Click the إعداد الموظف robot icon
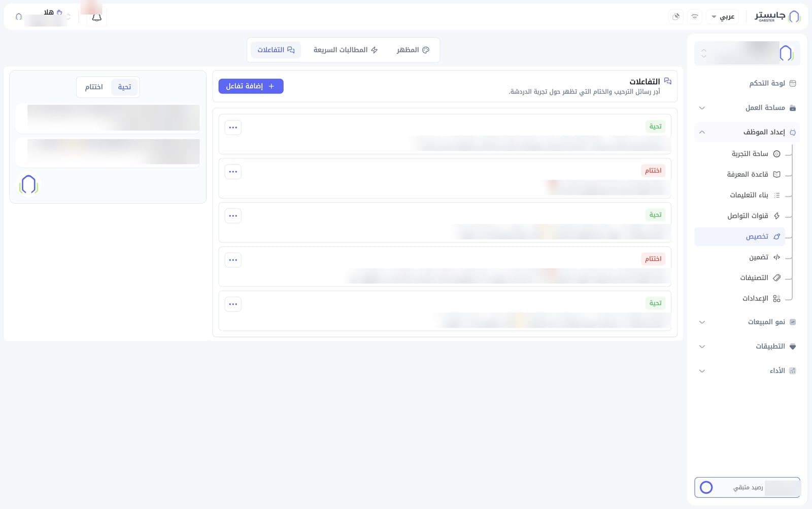Viewport: 812px width, 509px height. [793, 132]
